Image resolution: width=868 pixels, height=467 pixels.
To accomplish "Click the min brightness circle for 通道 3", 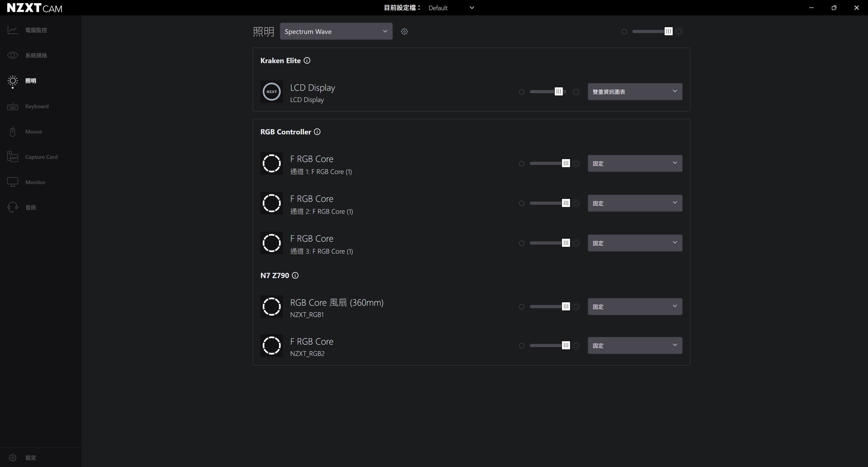I will coord(522,243).
